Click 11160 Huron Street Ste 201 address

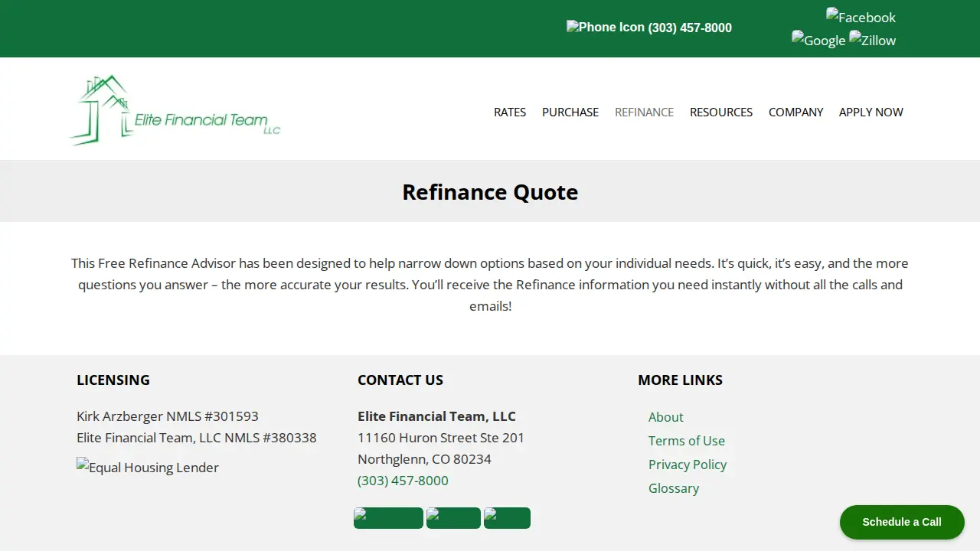click(441, 438)
